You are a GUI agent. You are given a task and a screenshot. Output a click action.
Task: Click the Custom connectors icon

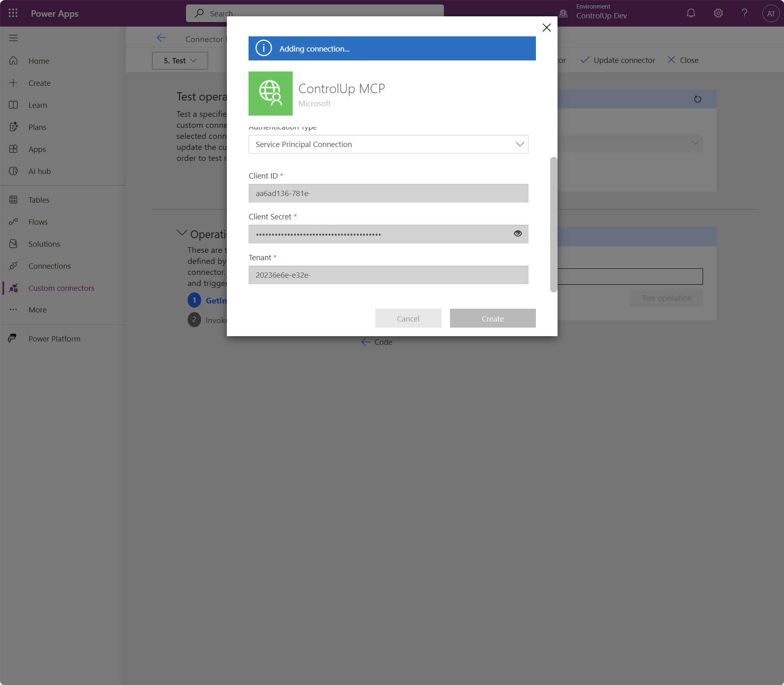[13, 288]
